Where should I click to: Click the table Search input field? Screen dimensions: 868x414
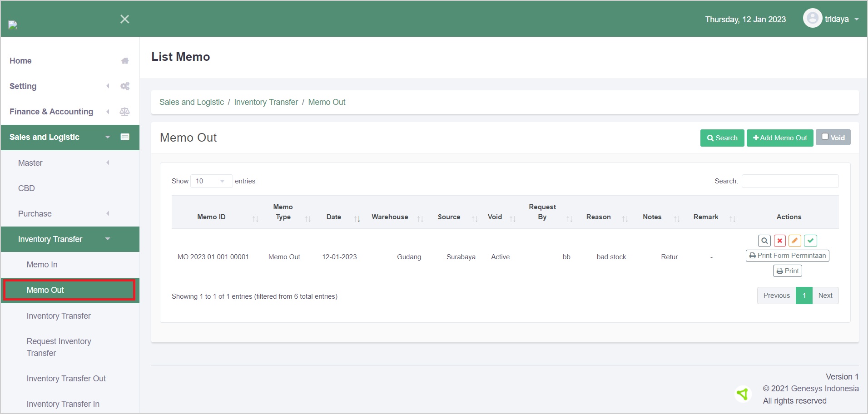point(790,181)
